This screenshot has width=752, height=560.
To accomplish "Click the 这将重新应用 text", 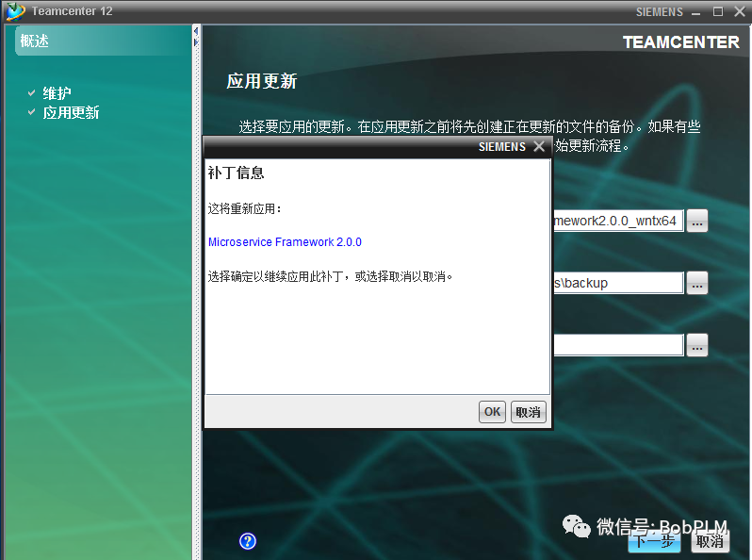I will pos(245,208).
